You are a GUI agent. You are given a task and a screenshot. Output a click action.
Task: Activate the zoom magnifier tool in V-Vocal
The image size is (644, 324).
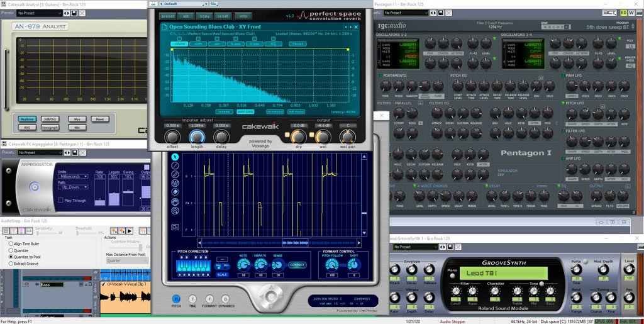[175, 211]
